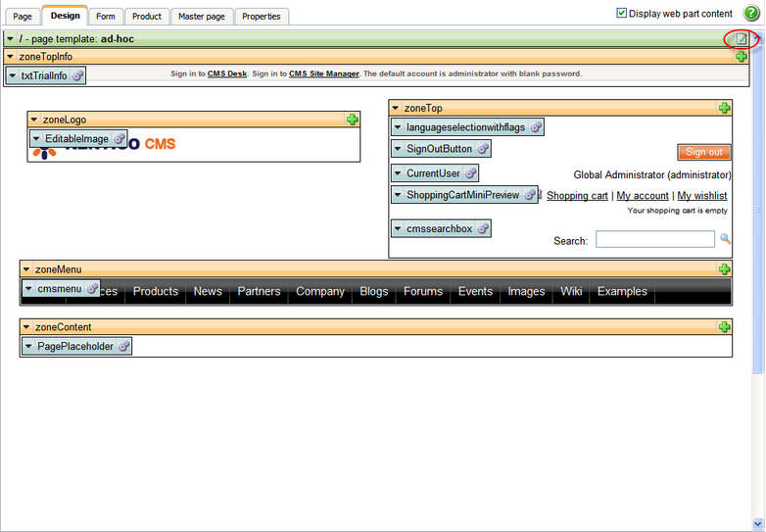Viewport: 766px width, 532px height.
Task: Open the Master page tab
Action: pyautogui.click(x=201, y=16)
